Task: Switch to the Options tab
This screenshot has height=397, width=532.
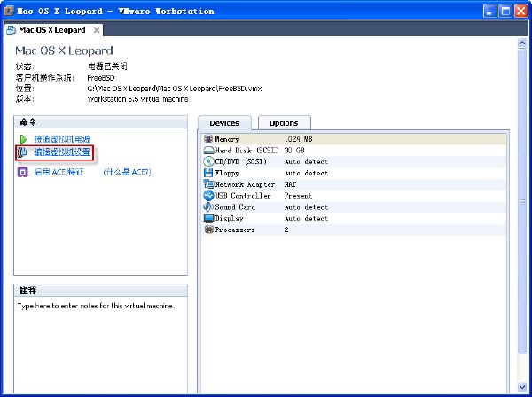Action: pyautogui.click(x=284, y=123)
